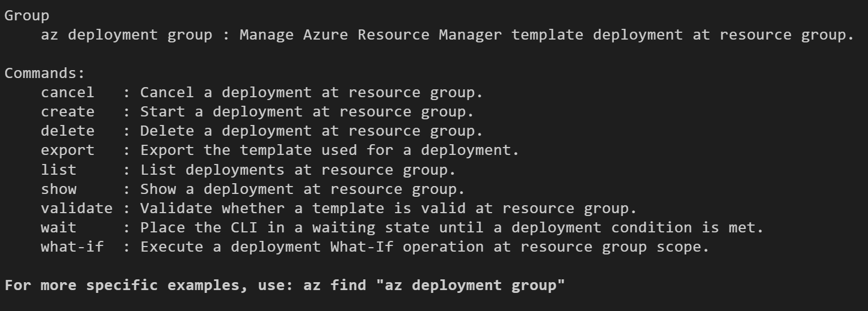Screen dimensions: 868x311
Task: Click the "Place the CLI in a waiting state" text
Action: pyautogui.click(x=285, y=227)
